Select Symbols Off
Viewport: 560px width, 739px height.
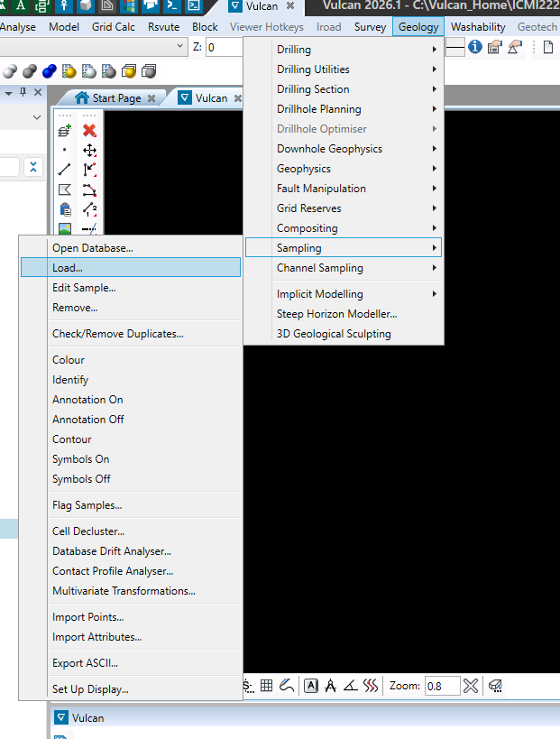coord(131,479)
